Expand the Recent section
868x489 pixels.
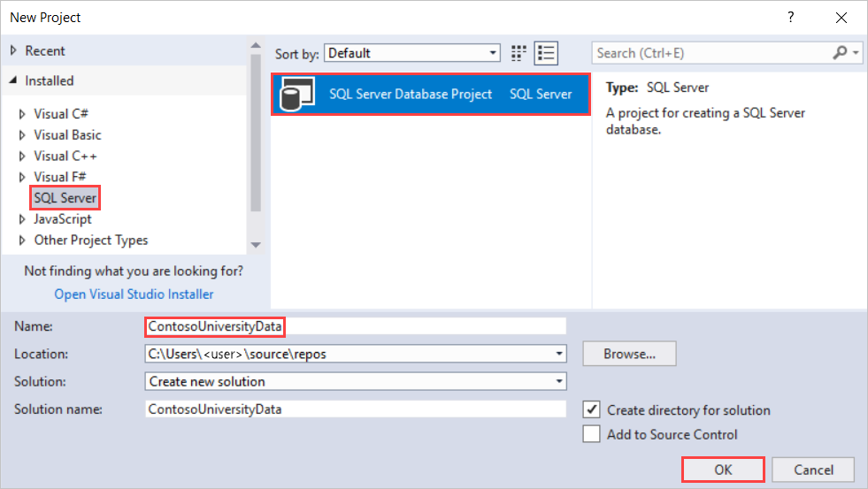[x=12, y=51]
